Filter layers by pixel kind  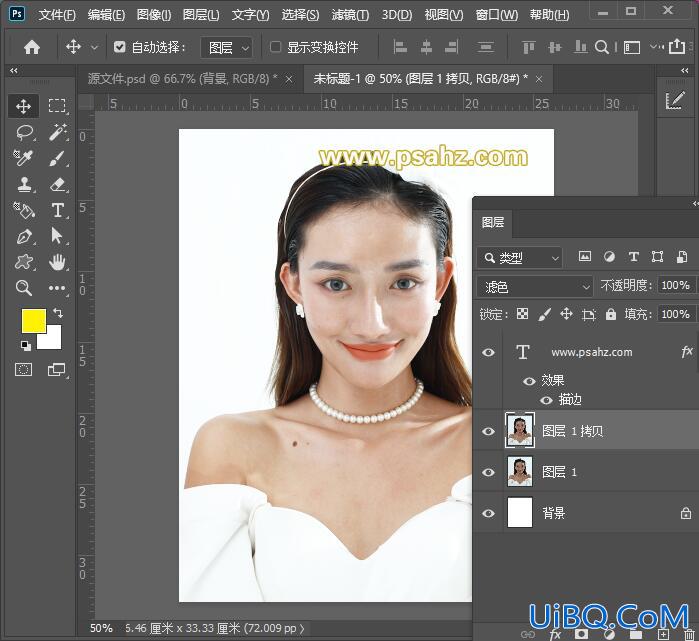pos(584,256)
